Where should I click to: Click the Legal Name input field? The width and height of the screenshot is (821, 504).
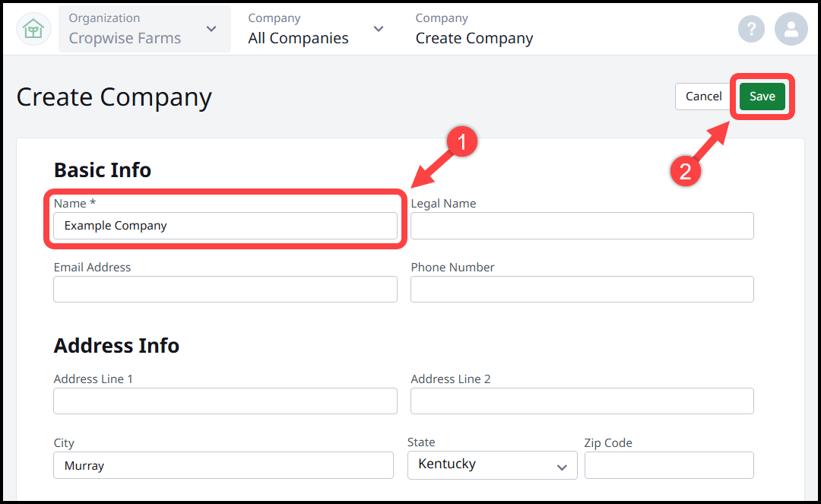pyautogui.click(x=582, y=226)
